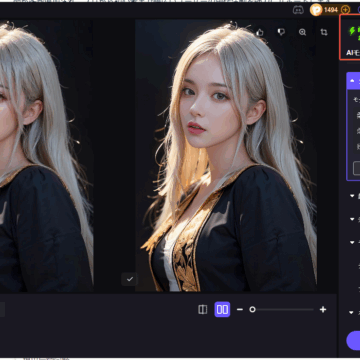
Task: Open the Discord community icon
Action: click(298, 10)
